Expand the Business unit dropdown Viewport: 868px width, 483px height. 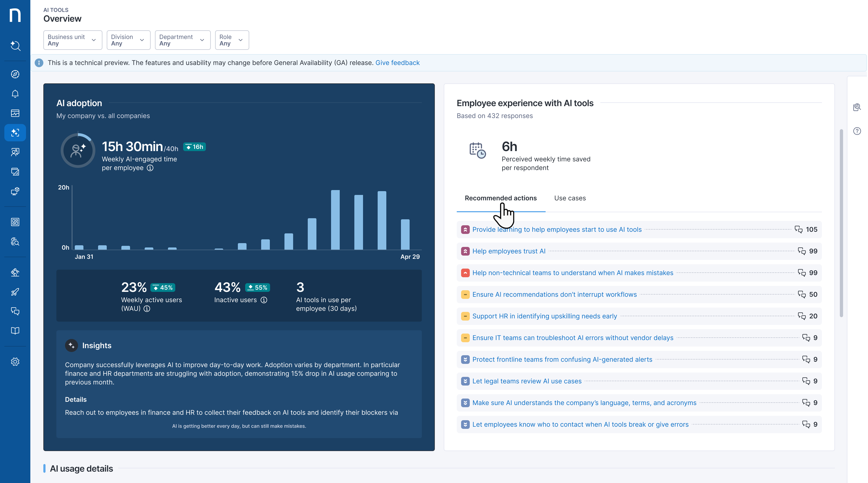pyautogui.click(x=72, y=40)
